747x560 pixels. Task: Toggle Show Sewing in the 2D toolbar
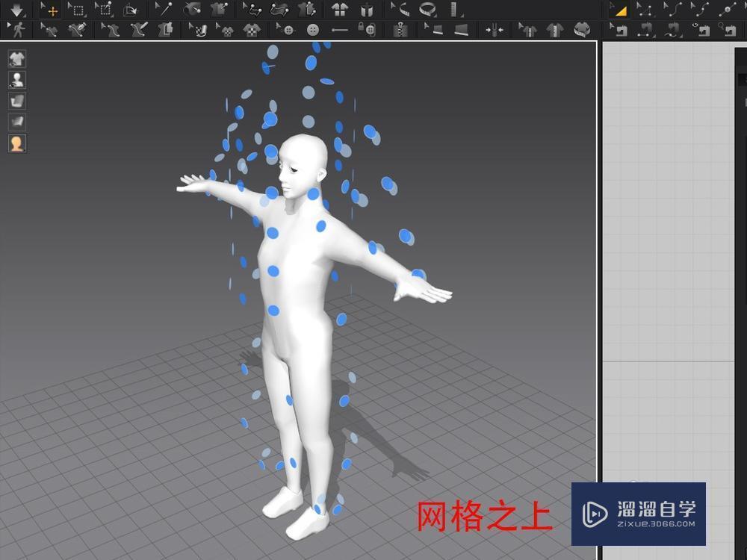tap(701, 31)
